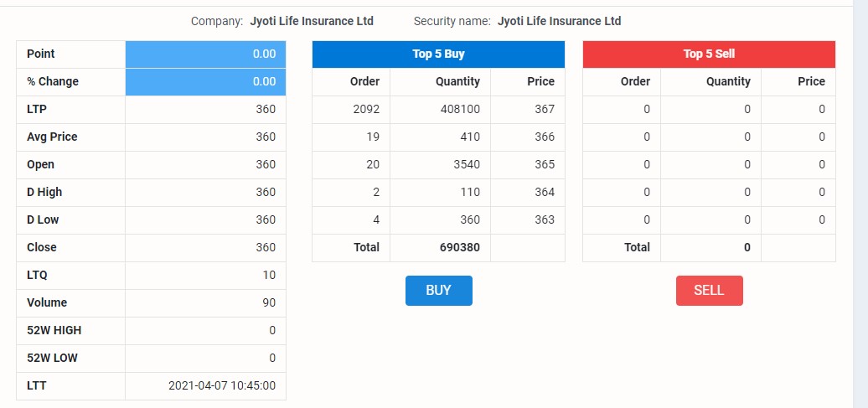Click buy order count 20
Viewport: 868px width, 408px height.
point(373,164)
